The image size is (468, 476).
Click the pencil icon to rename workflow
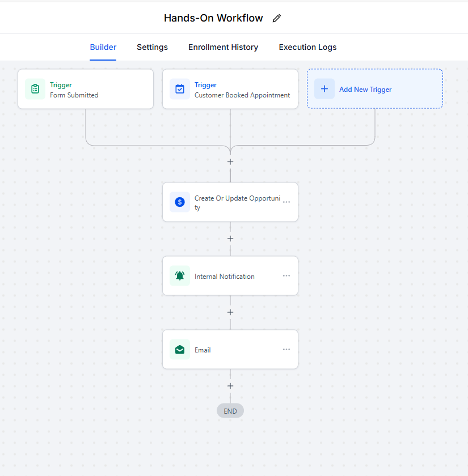277,18
